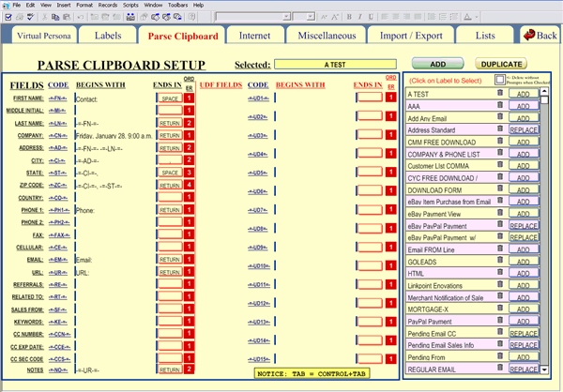Click the Copy toolbar icon
This screenshot has height=392, width=563.
(x=55, y=17)
